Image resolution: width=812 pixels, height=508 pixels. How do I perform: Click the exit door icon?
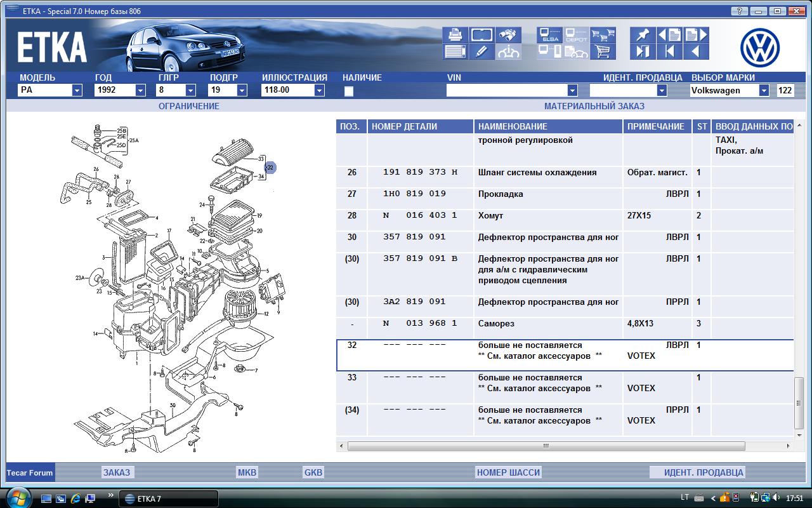point(643,52)
